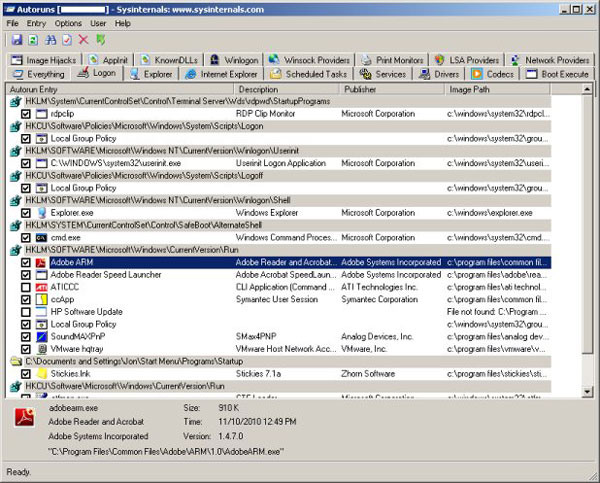This screenshot has height=483, width=600.
Task: Uncheck the rdpclip entry checkbox
Action: tap(26, 114)
